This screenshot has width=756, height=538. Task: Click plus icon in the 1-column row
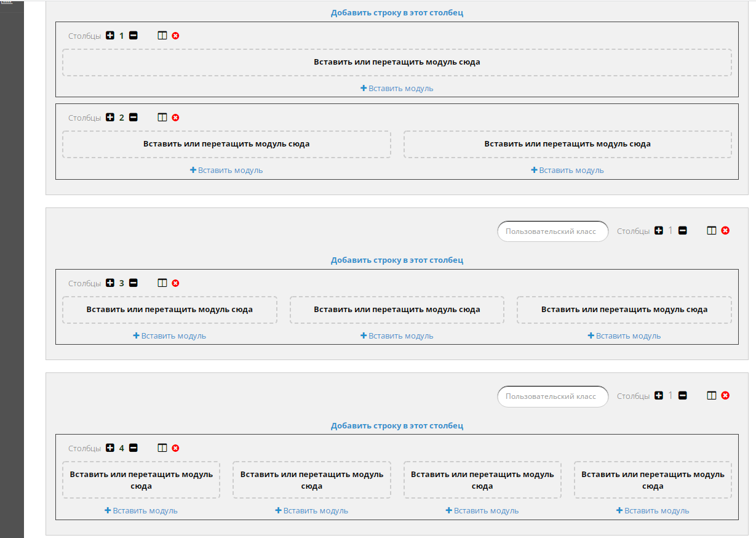(x=110, y=36)
